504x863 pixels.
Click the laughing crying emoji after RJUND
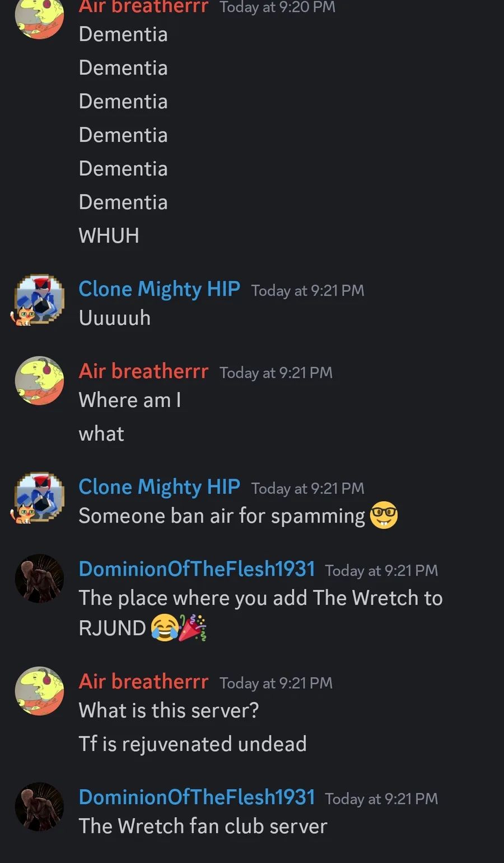tap(165, 628)
